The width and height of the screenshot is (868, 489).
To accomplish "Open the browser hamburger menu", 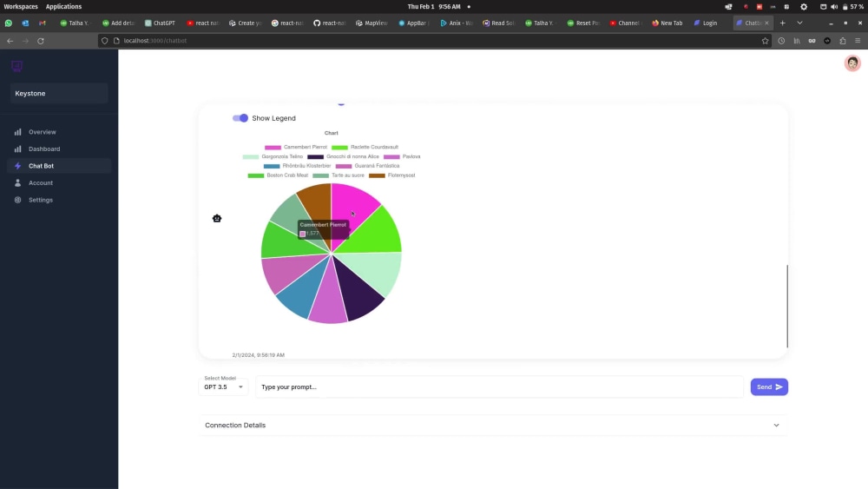I will pyautogui.click(x=858, y=41).
